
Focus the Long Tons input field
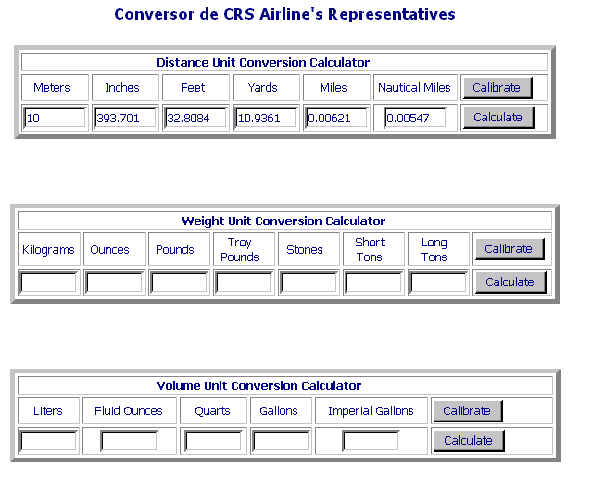[x=438, y=282]
